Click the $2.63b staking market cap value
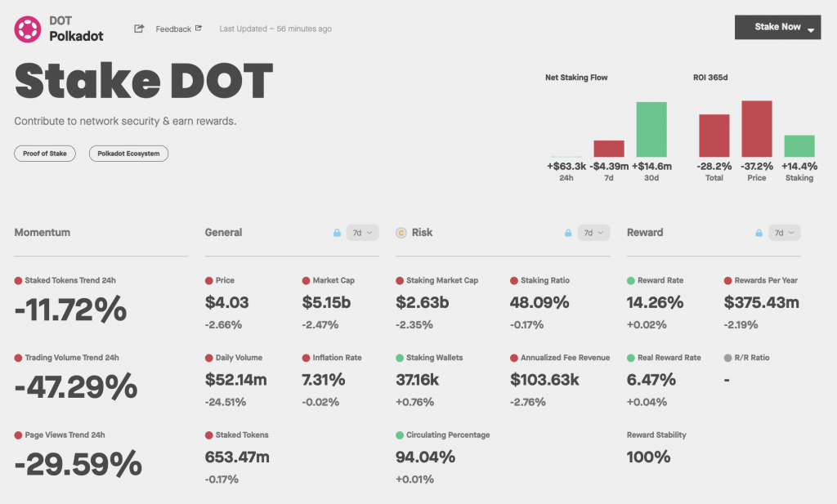The image size is (837, 504). point(423,302)
